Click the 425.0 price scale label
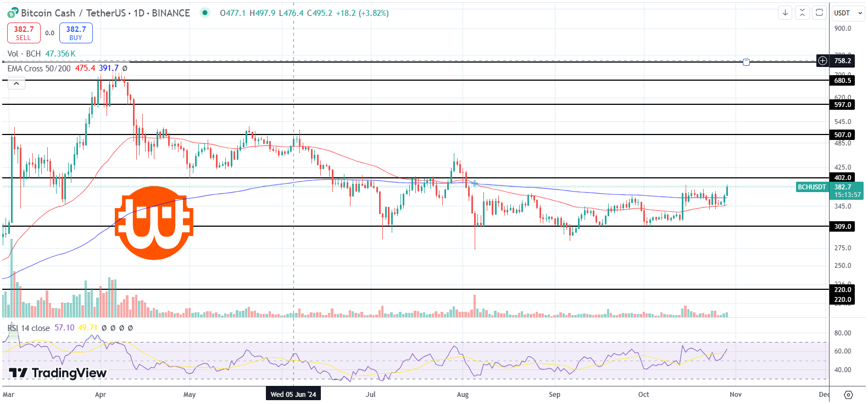 (x=843, y=167)
